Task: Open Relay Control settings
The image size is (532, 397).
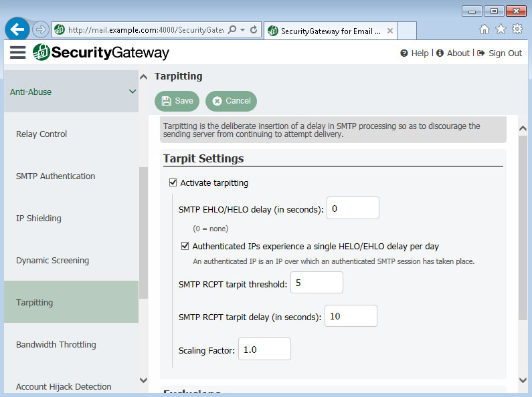Action: tap(71, 134)
